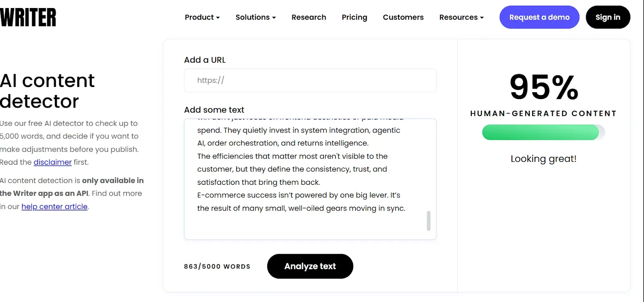Viewport: 644px width, 302px height.
Task: Select Research in the navigation bar
Action: pos(309,17)
